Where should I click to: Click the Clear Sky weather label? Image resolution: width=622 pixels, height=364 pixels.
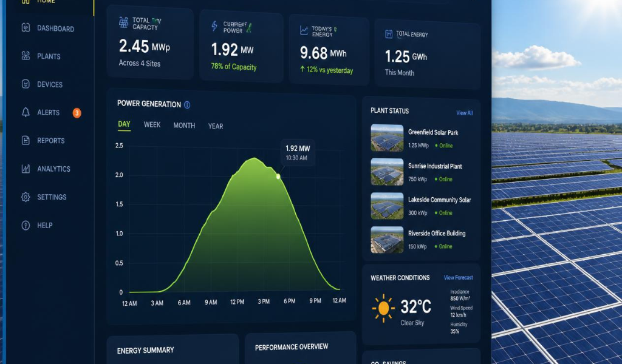[412, 323]
